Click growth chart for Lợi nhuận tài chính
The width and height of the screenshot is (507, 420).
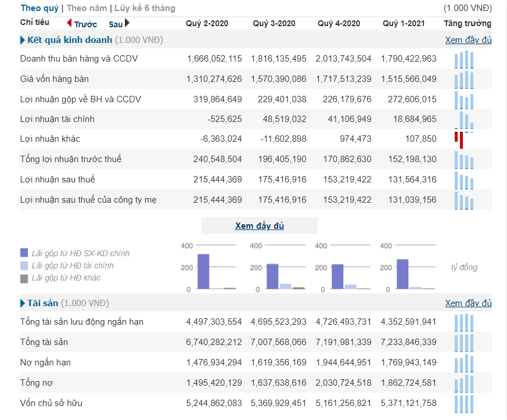pos(464,120)
